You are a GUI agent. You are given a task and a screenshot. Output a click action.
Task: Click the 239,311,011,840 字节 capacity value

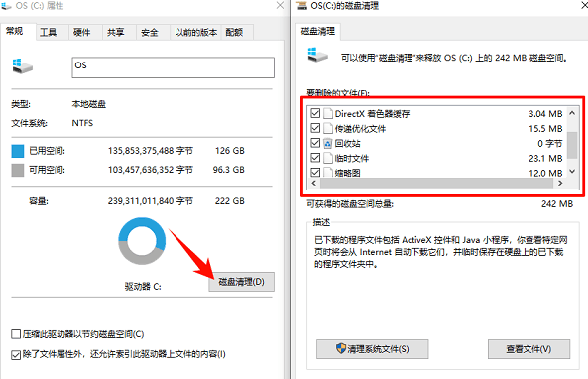pyautogui.click(x=151, y=201)
